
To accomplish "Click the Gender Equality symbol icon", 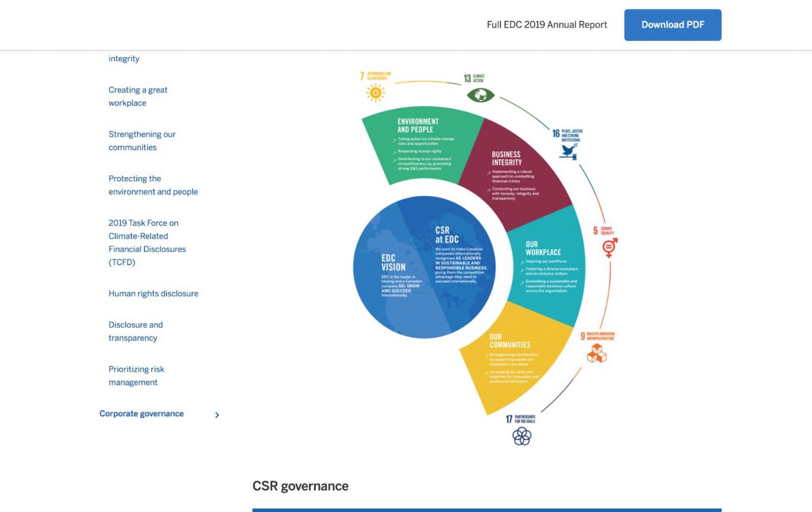I will (x=610, y=247).
